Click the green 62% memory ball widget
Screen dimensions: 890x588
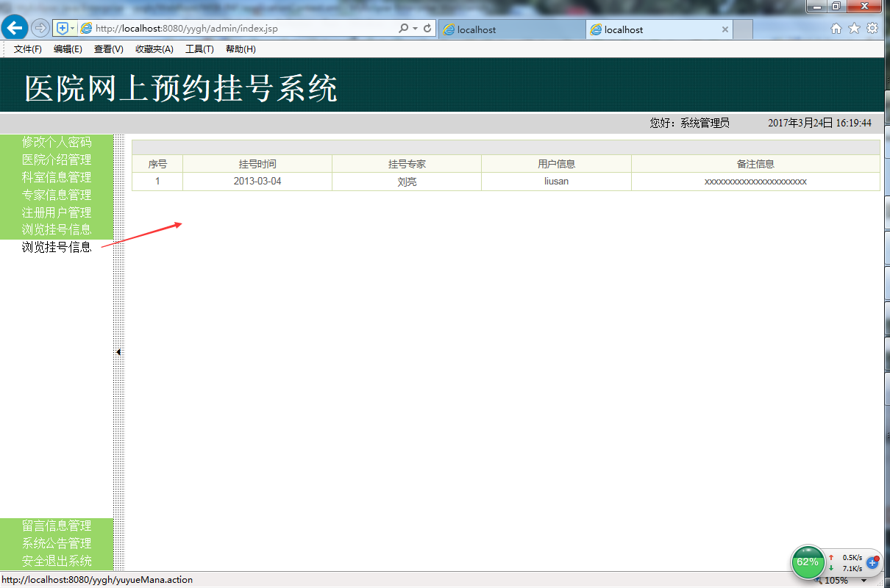coord(808,562)
